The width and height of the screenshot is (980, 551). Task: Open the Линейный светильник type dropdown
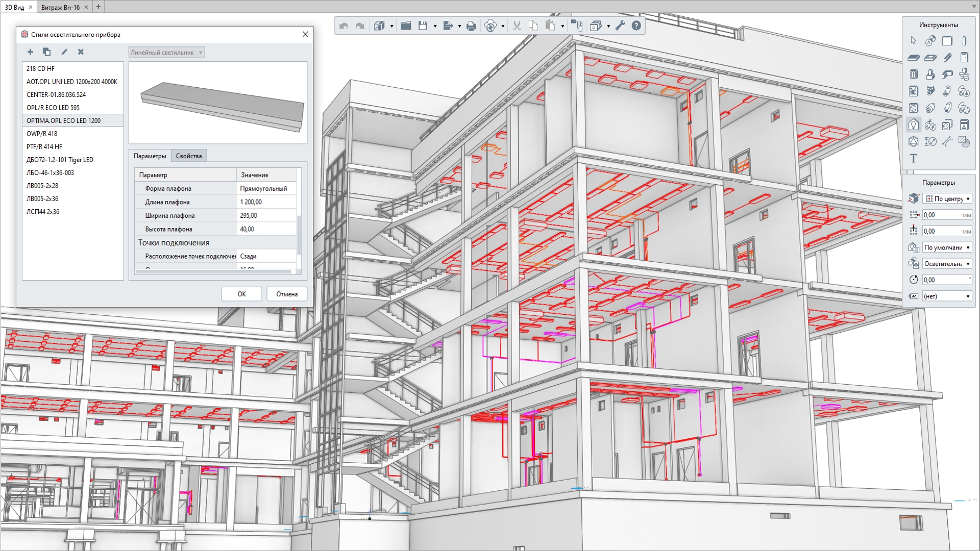click(x=166, y=53)
